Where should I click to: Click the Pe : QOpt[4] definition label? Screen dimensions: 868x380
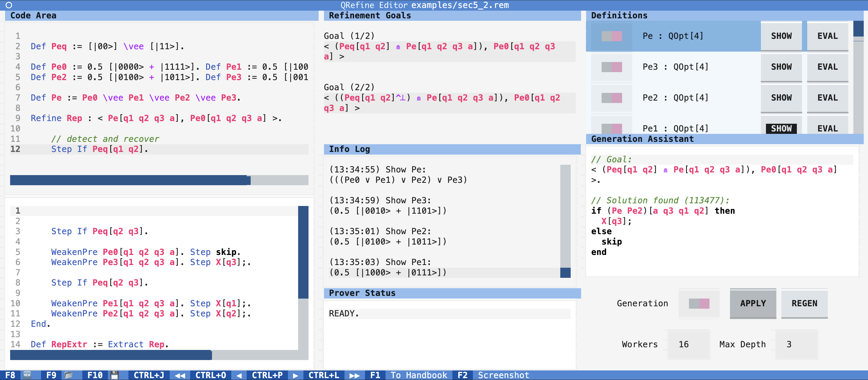[x=673, y=36]
